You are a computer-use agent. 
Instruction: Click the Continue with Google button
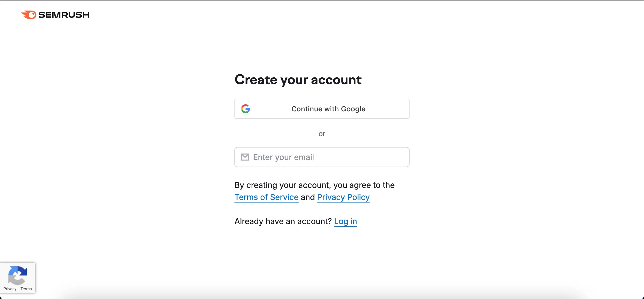point(322,109)
